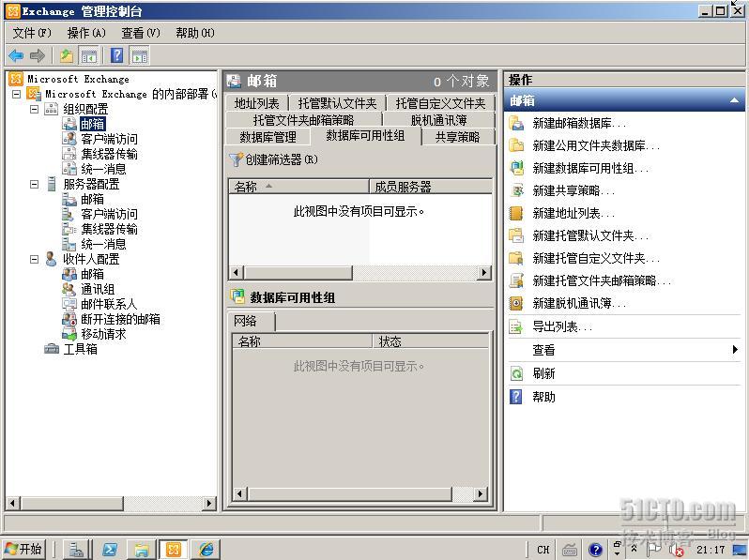The width and height of the screenshot is (749, 560).
Task: Open PowerShell from the taskbar
Action: 109,550
